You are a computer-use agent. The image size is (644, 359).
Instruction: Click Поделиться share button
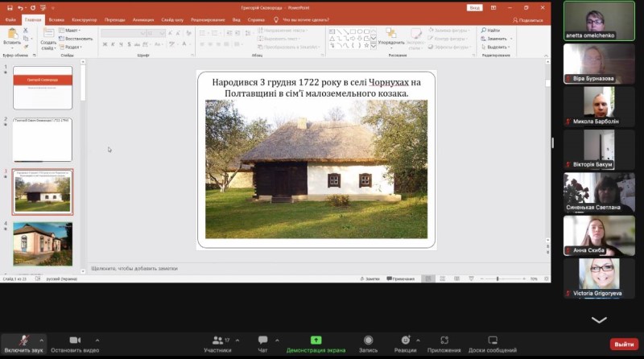coord(528,19)
